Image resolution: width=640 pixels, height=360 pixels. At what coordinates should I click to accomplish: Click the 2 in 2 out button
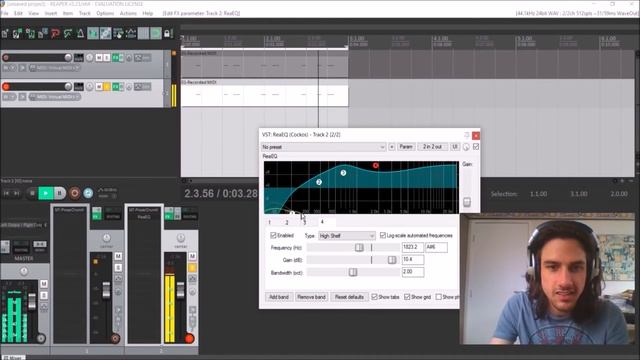pos(432,147)
